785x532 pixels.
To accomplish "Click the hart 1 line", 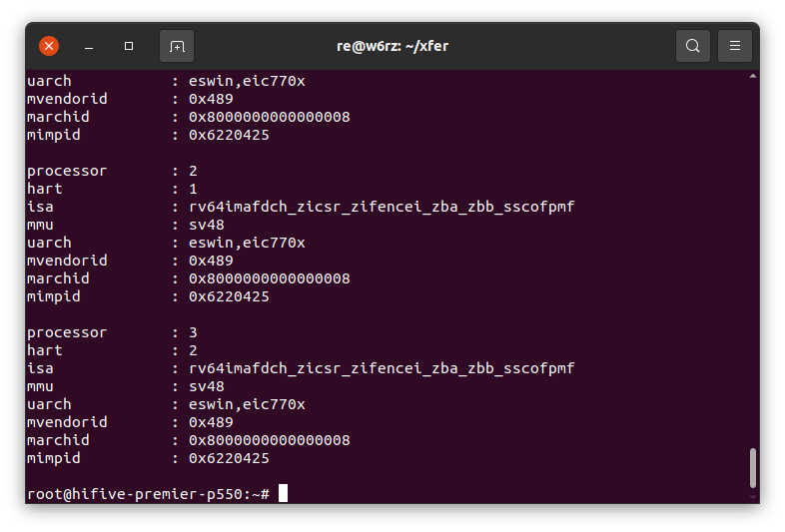I will (112, 189).
